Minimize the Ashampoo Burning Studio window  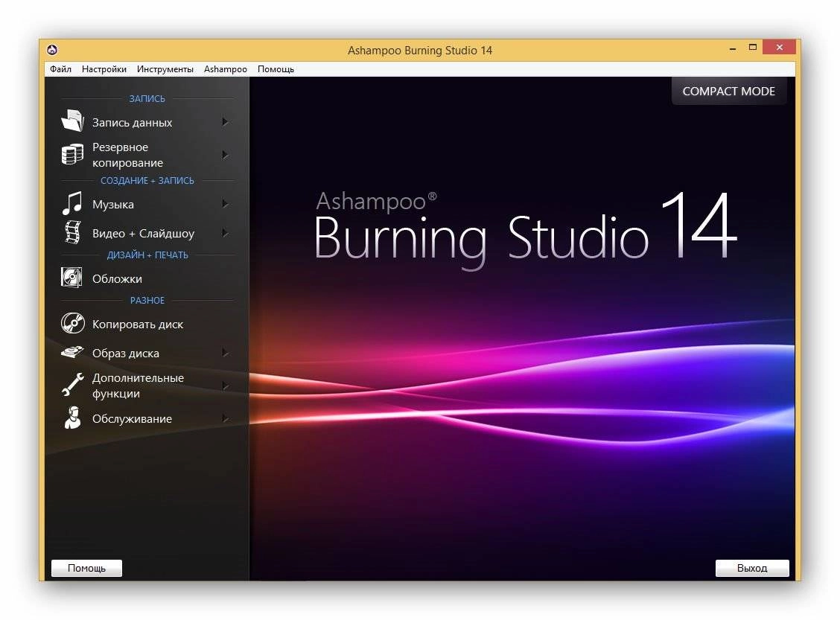click(732, 48)
